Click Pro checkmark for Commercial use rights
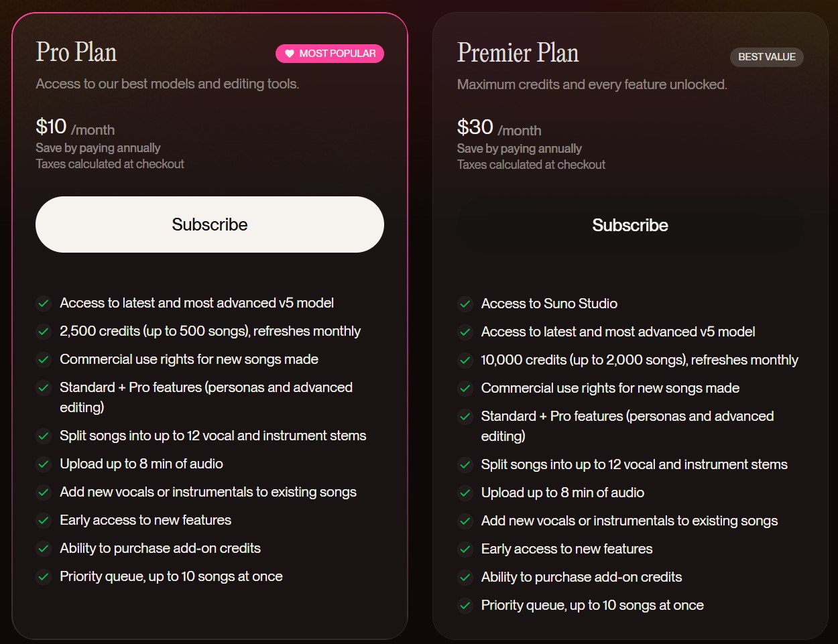Screen dimensions: 838x644 click(44, 360)
